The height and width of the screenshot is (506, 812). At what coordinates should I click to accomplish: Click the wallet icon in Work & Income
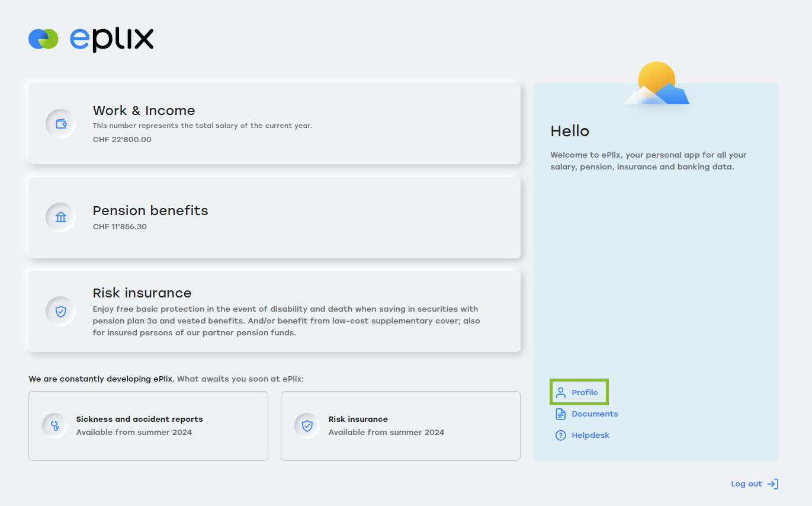click(60, 124)
